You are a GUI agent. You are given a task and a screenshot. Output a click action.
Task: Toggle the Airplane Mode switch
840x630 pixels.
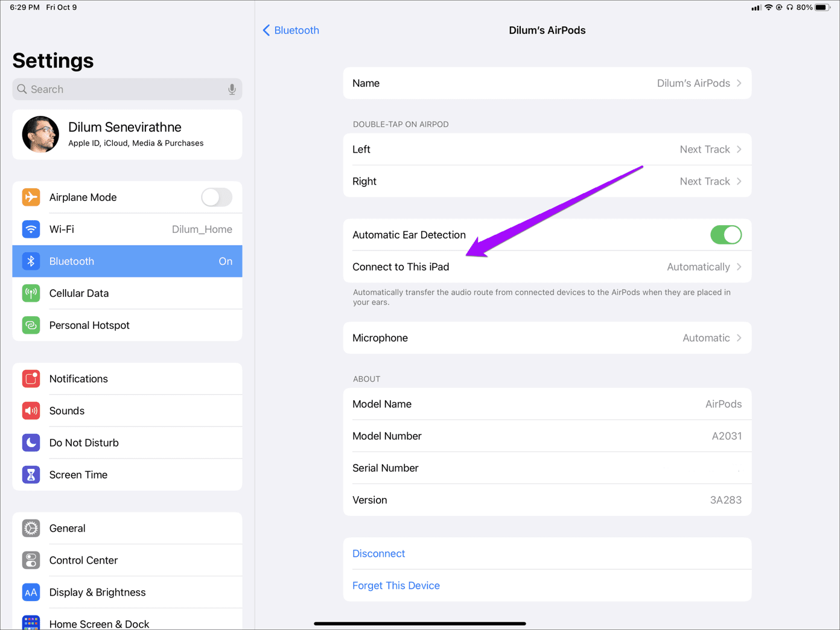point(217,197)
